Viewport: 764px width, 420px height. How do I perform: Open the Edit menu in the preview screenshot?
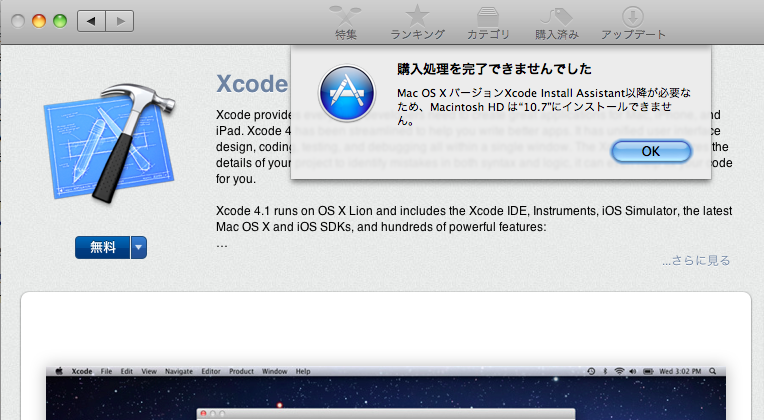[127, 371]
